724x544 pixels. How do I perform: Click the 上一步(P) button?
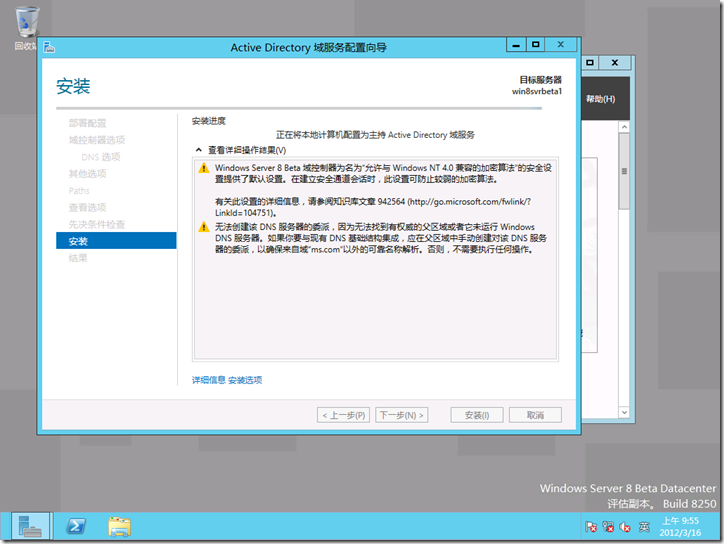click(344, 415)
